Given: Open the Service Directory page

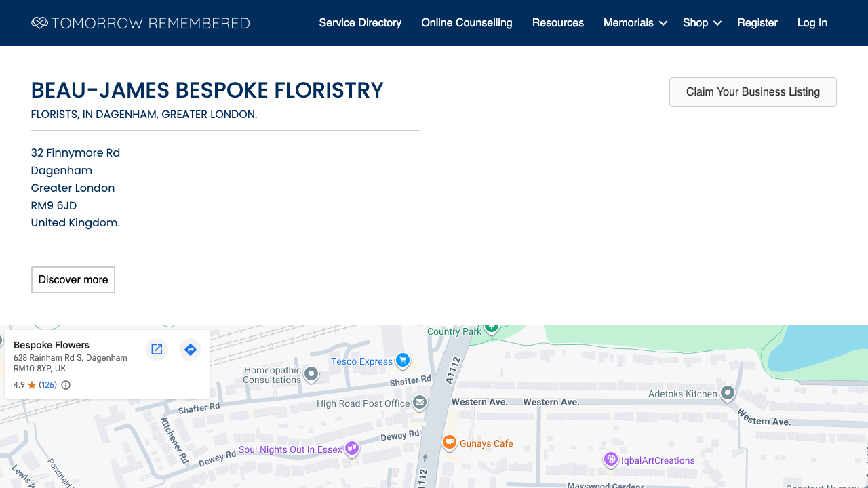Looking at the screenshot, I should tap(360, 22).
